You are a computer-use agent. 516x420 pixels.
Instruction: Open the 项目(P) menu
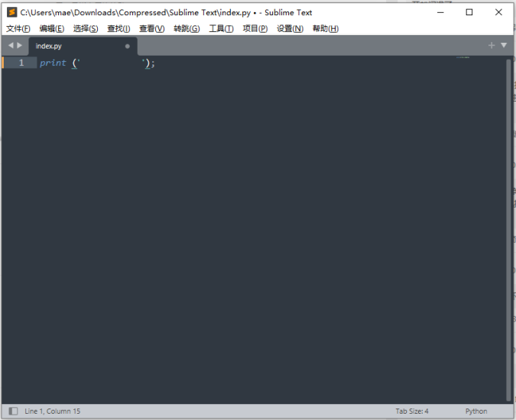tap(255, 29)
